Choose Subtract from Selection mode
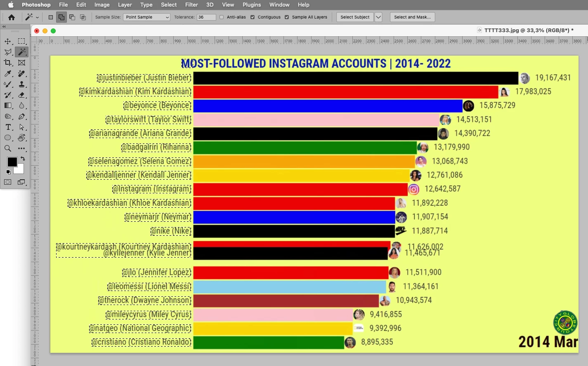Viewport: 588px width, 366px height. coord(72,17)
